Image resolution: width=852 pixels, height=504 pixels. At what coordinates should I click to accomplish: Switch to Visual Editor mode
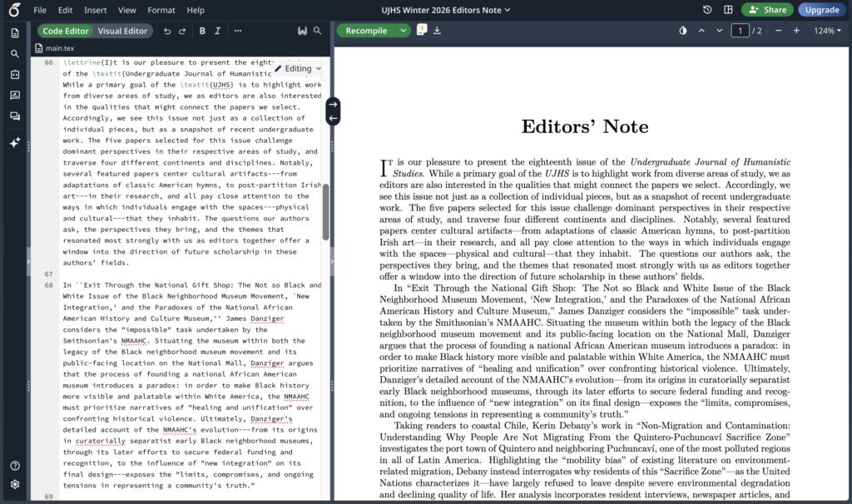tap(123, 31)
